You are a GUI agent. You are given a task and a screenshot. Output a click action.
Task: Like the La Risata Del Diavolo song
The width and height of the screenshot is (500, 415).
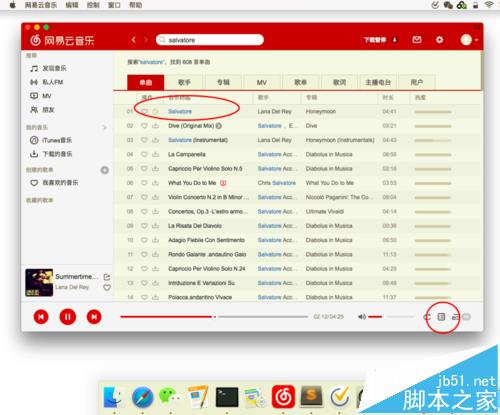tap(144, 226)
